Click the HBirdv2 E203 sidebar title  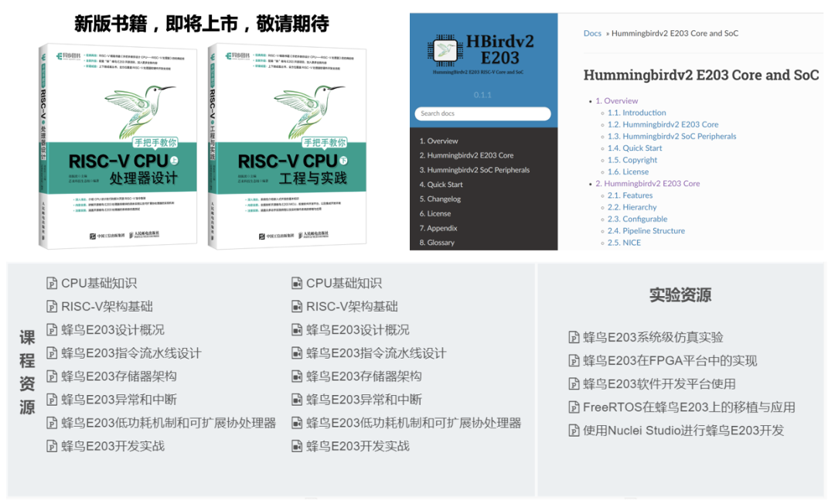(x=500, y=49)
